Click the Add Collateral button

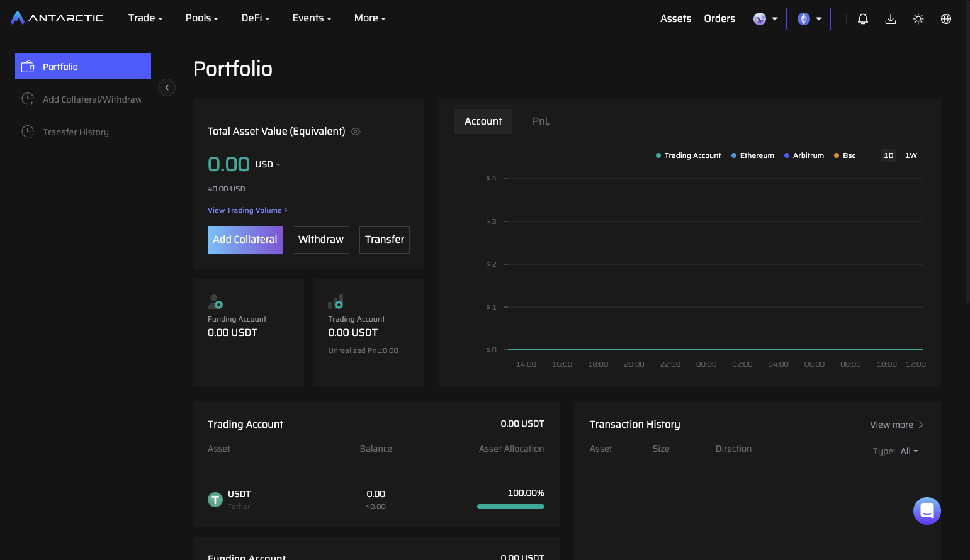(245, 240)
